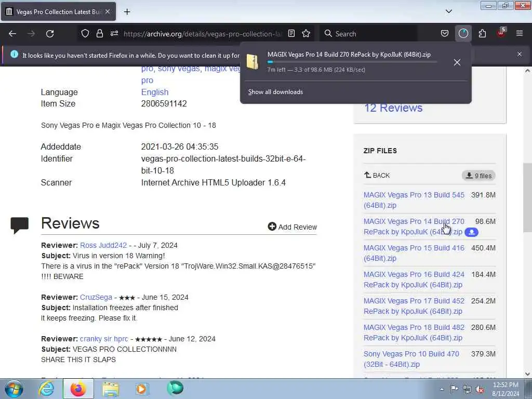Click the site security padlock icon
The image size is (532, 399).
pyautogui.click(x=99, y=33)
